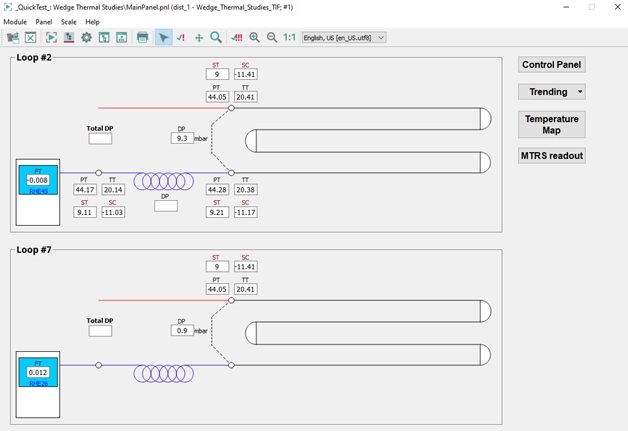This screenshot has height=431, width=628.
Task: Open the Temperature Map button
Action: coord(552,125)
